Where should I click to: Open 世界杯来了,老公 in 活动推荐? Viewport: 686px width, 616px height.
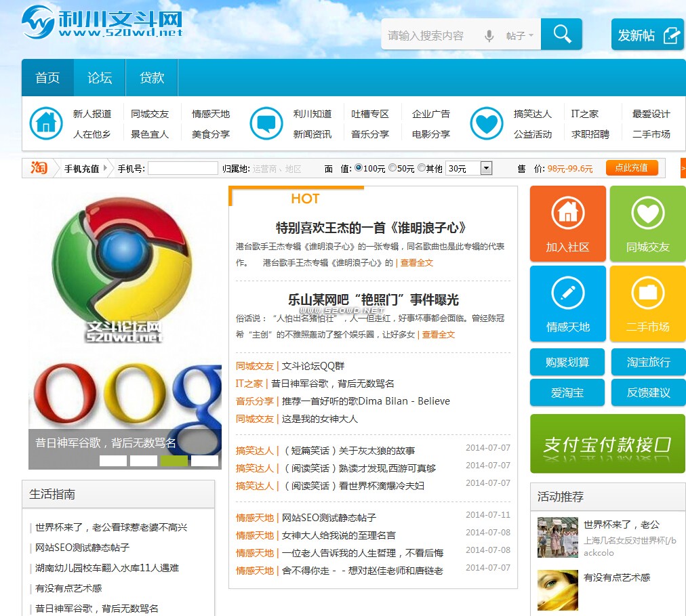[x=622, y=525]
